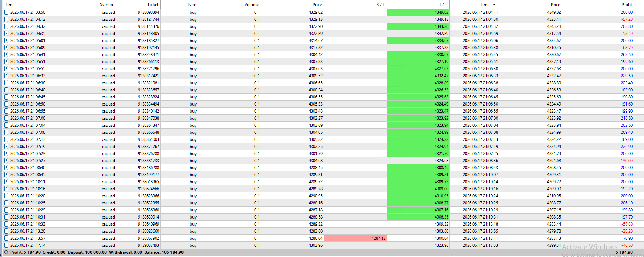Sort by the Ticket column header
Viewport: 644px width, 257px height.
point(153,5)
